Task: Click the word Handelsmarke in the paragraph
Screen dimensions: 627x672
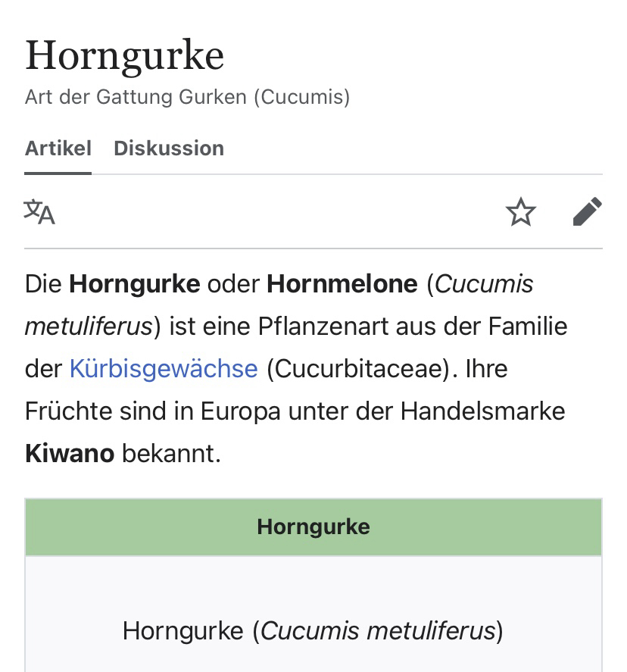Action: (483, 411)
